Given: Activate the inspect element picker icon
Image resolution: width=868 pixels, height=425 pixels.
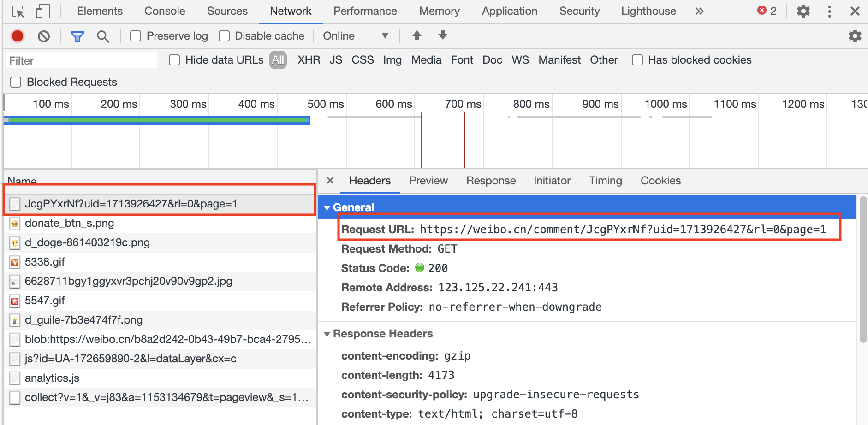Looking at the screenshot, I should (18, 11).
